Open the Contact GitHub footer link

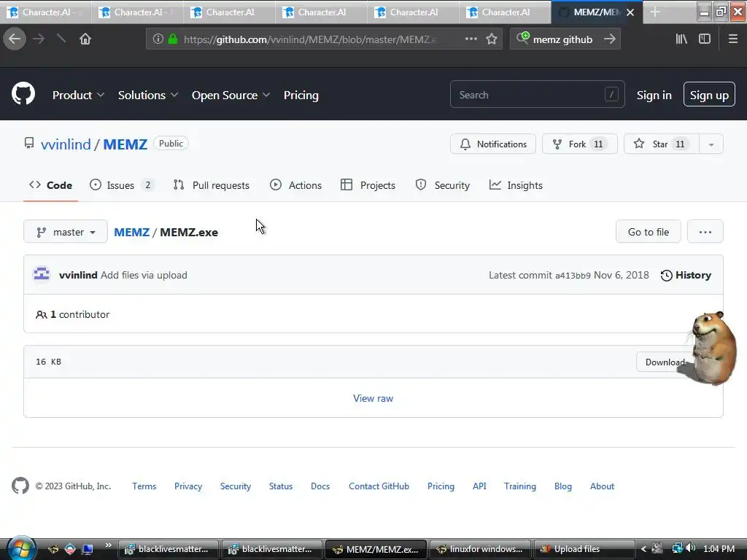(379, 486)
